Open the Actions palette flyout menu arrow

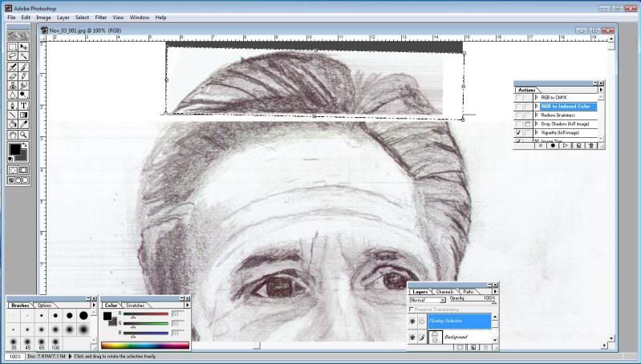point(601,90)
